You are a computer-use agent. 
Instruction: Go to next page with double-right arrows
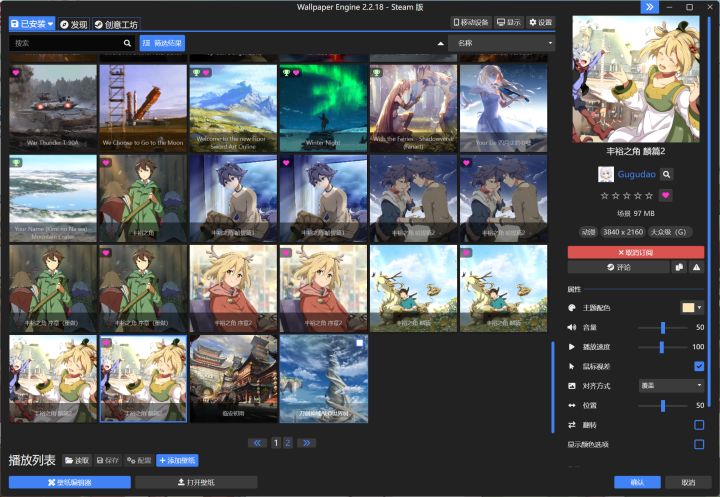(x=306, y=442)
